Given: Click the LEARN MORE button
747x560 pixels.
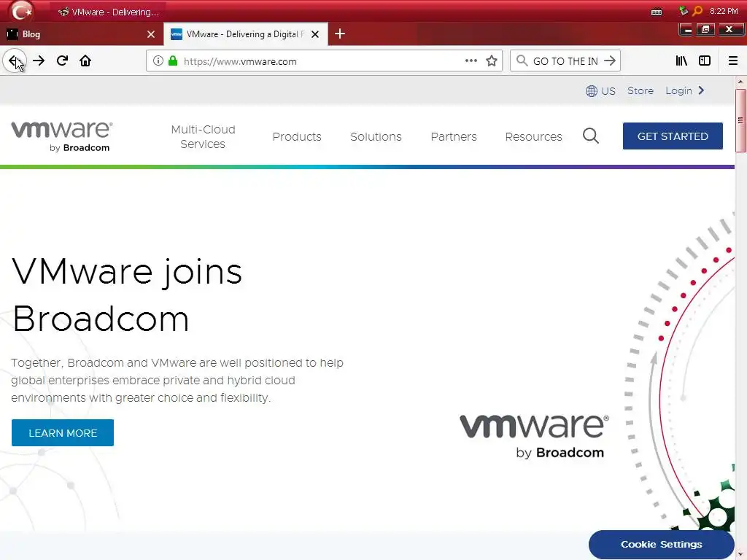Looking at the screenshot, I should coord(63,433).
